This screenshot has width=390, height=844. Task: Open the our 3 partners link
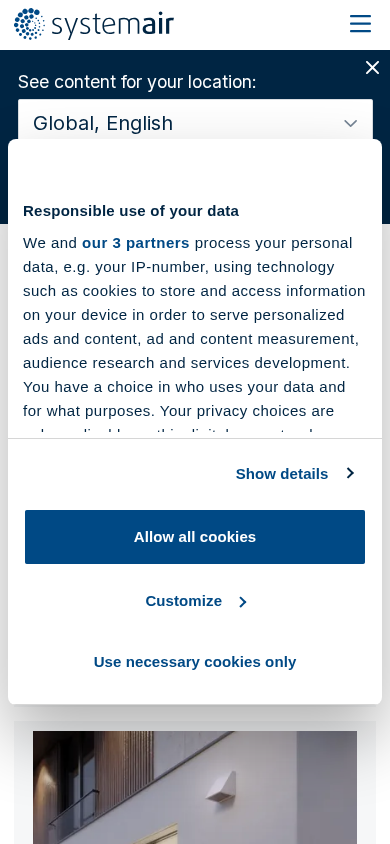click(x=136, y=243)
